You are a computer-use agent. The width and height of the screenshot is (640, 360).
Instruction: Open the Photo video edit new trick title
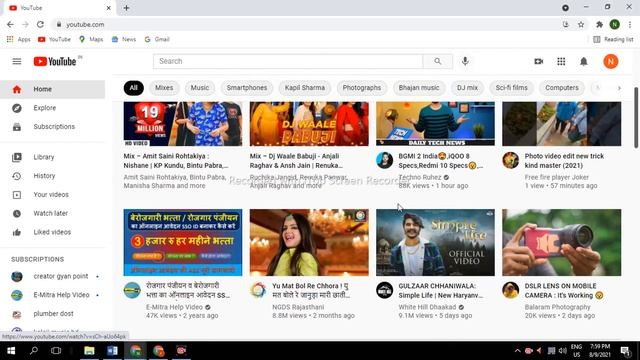(x=564, y=161)
